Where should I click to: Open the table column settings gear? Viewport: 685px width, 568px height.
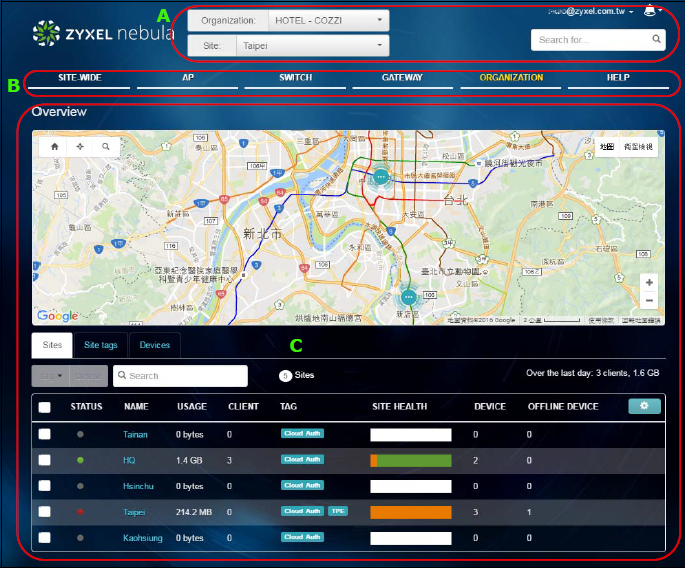click(x=644, y=406)
